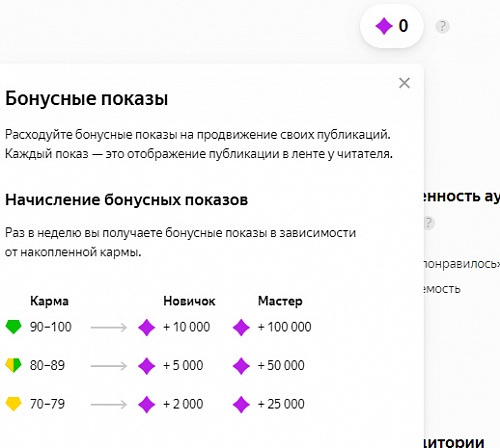Click the purple diamond beside + 50 000
The image size is (500, 448).
pyautogui.click(x=241, y=366)
